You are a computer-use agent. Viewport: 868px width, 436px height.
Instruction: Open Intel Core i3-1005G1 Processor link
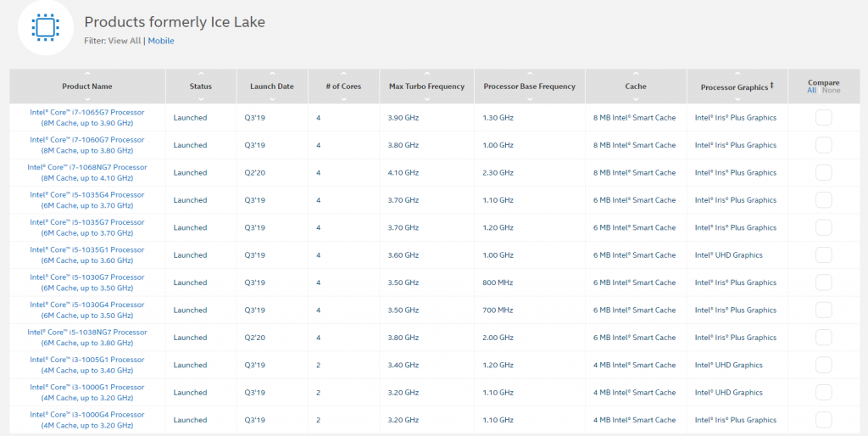pyautogui.click(x=87, y=360)
